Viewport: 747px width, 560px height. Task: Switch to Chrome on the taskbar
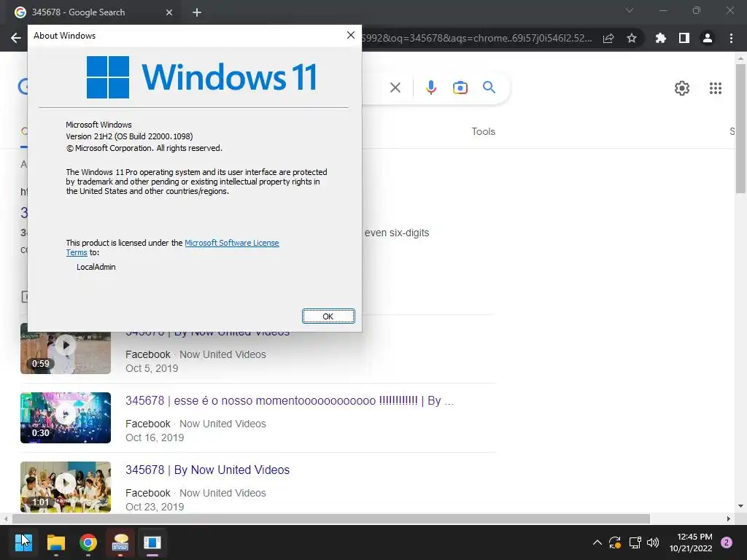(88, 542)
